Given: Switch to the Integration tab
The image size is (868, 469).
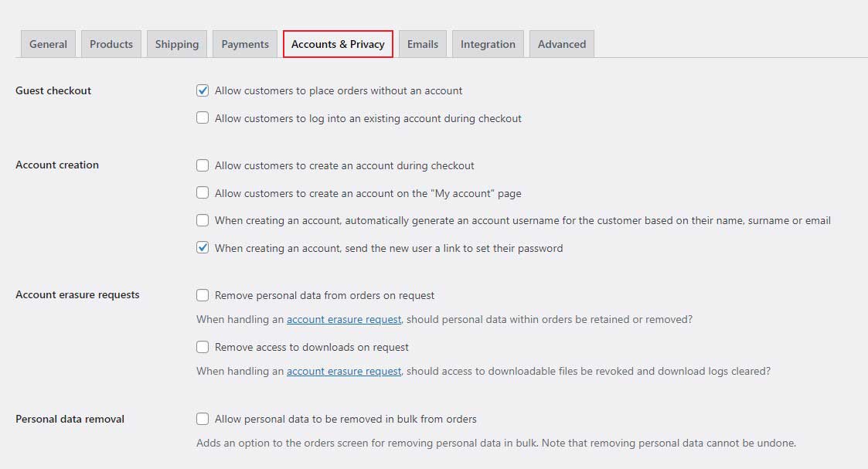Looking at the screenshot, I should (x=488, y=44).
